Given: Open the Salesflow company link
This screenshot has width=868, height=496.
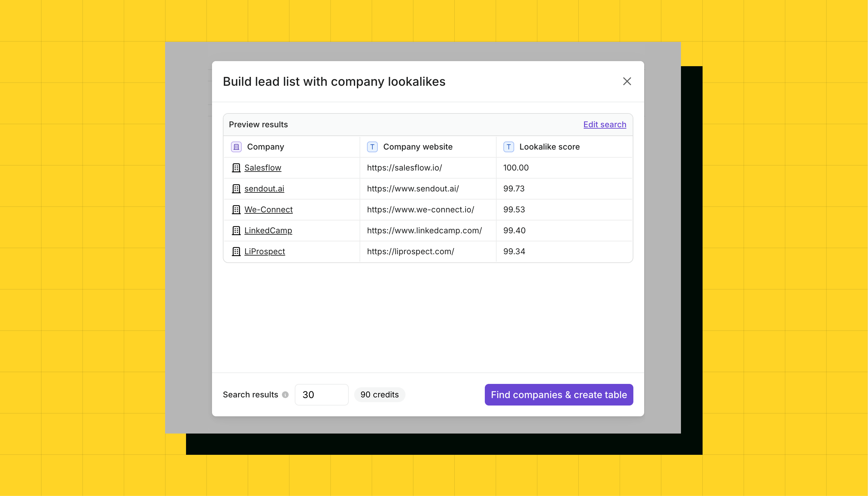Looking at the screenshot, I should point(263,167).
